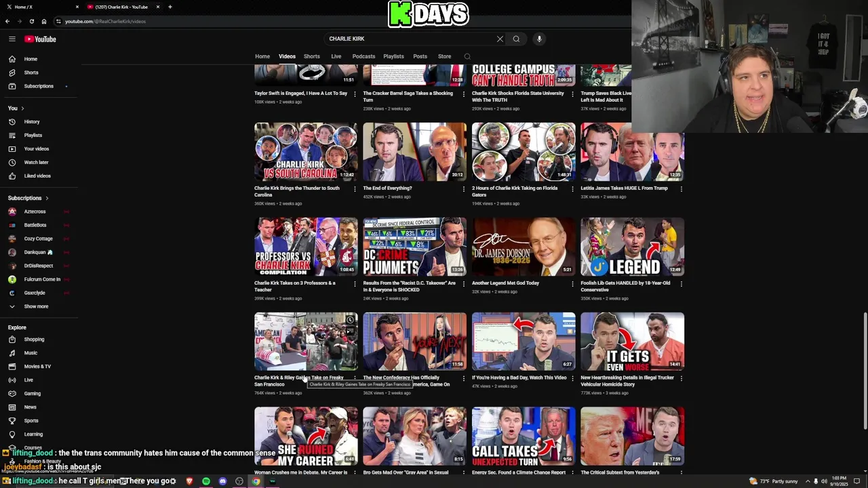Screen dimensions: 868x488
Task: Open Movies & TV in Explore
Action: [38, 366]
